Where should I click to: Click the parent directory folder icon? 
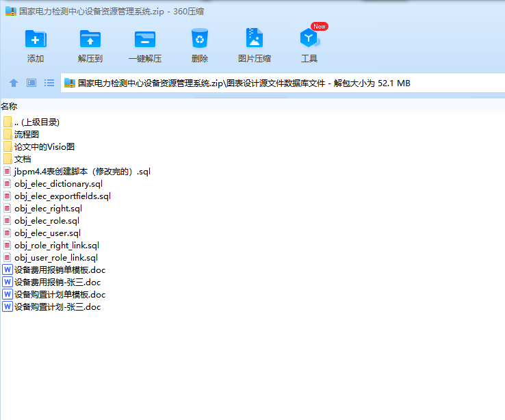point(8,122)
